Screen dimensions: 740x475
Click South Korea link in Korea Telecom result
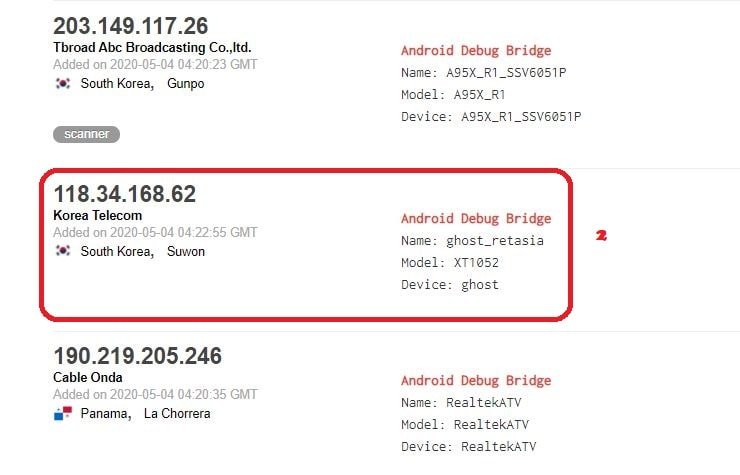(117, 251)
